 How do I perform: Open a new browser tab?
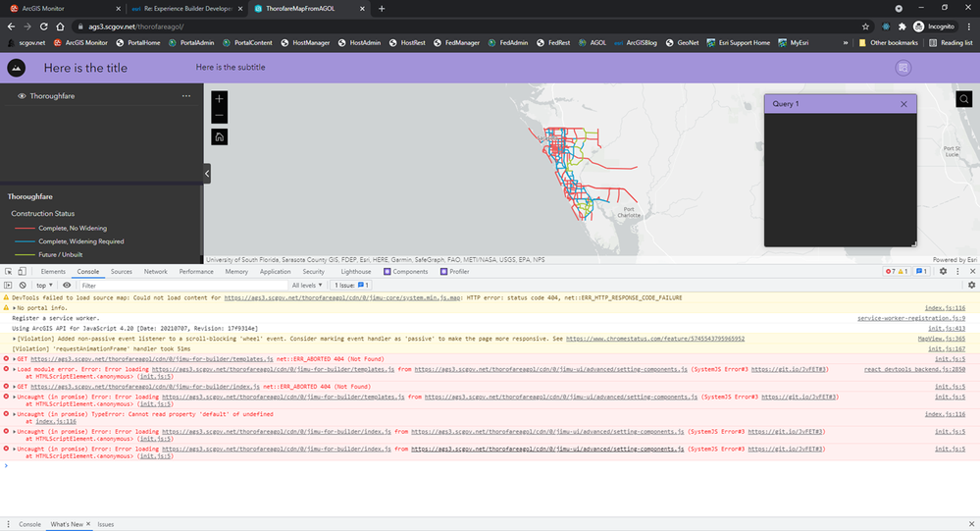[382, 9]
